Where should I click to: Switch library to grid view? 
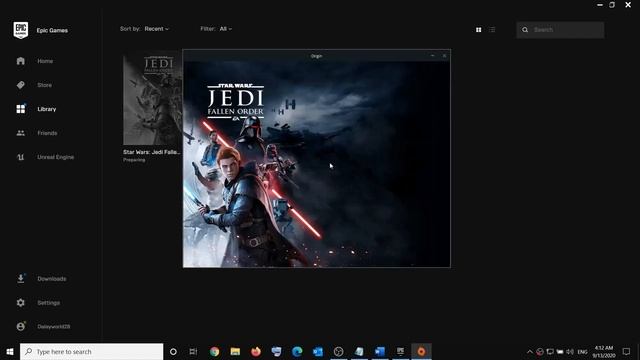pyautogui.click(x=478, y=30)
